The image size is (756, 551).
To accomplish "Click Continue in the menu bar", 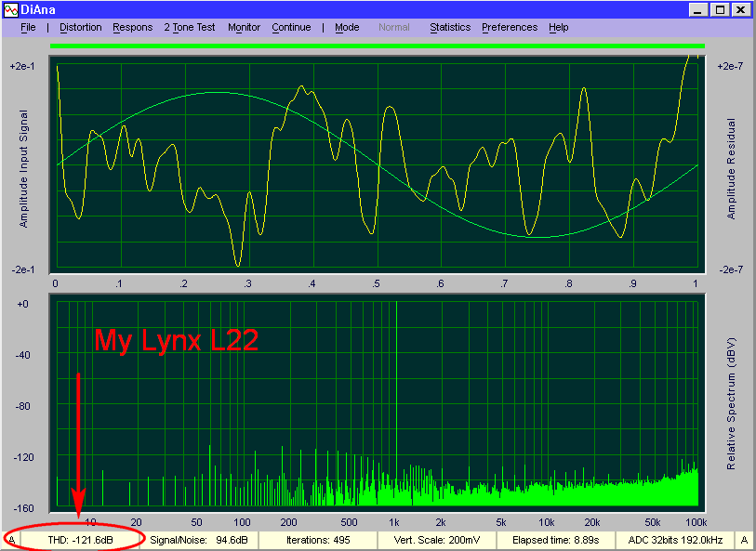I will pos(291,28).
